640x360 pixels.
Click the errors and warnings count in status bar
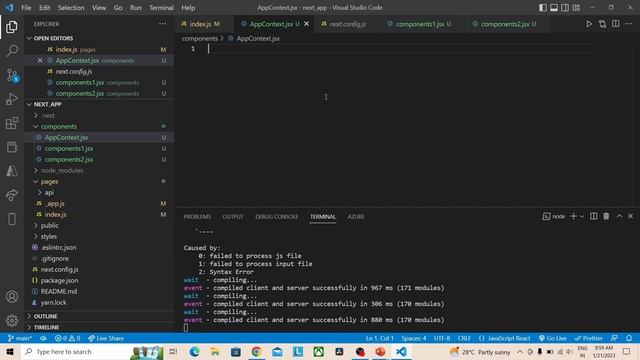67,338
